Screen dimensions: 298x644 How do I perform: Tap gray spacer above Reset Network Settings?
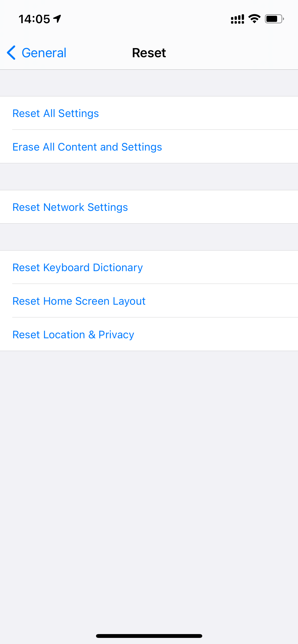pos(149,177)
